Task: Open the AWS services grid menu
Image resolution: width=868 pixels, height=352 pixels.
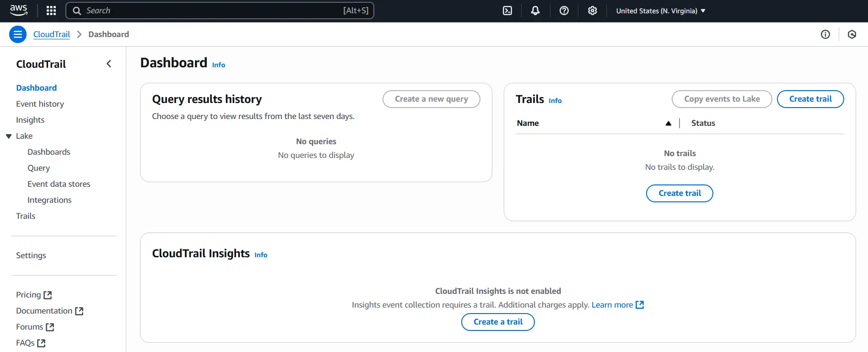Action: pos(51,11)
